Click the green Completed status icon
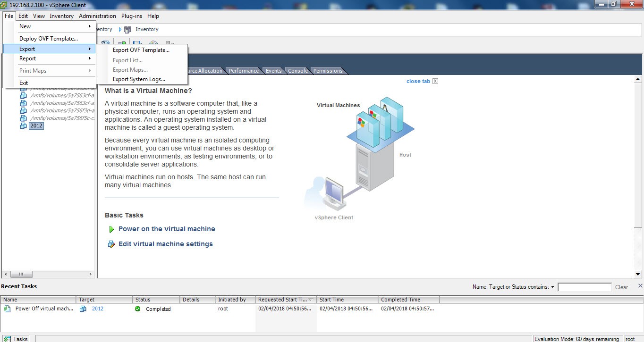Screen dimensions: 644x342 click(137, 309)
